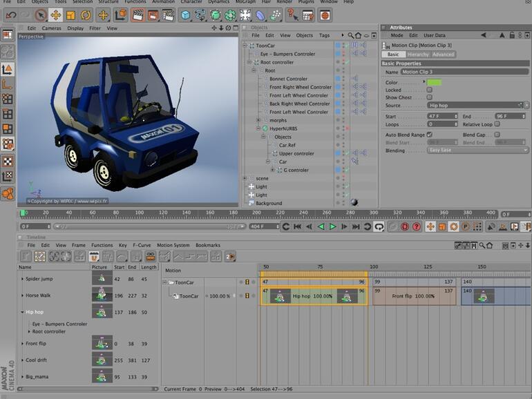
Task: Open the MoGraph menu
Action: coord(245,2)
